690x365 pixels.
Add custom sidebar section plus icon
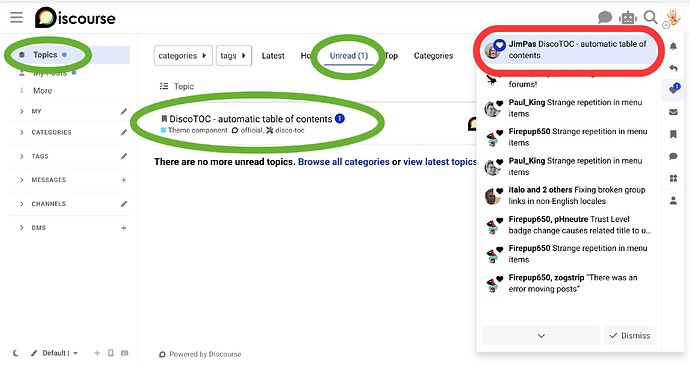[x=97, y=353]
